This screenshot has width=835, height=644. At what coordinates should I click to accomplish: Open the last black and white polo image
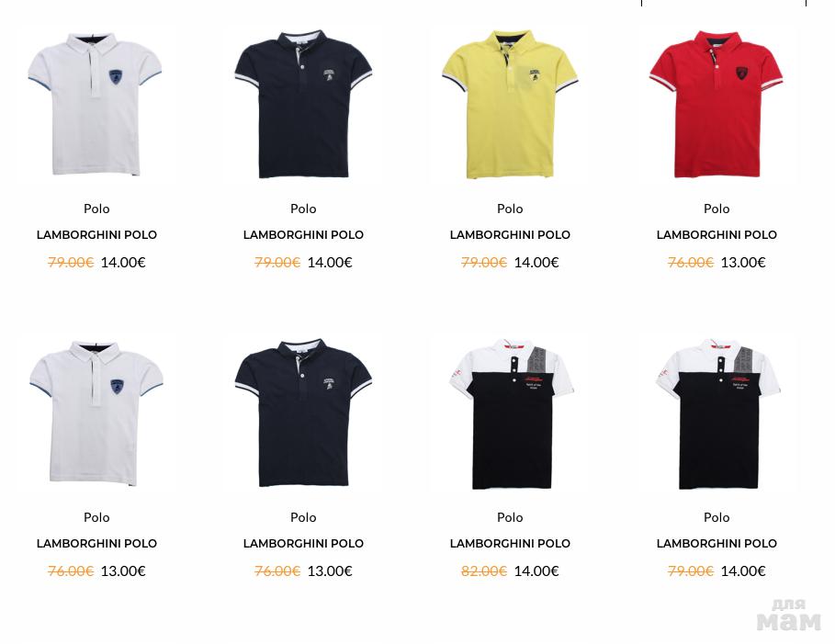717,413
